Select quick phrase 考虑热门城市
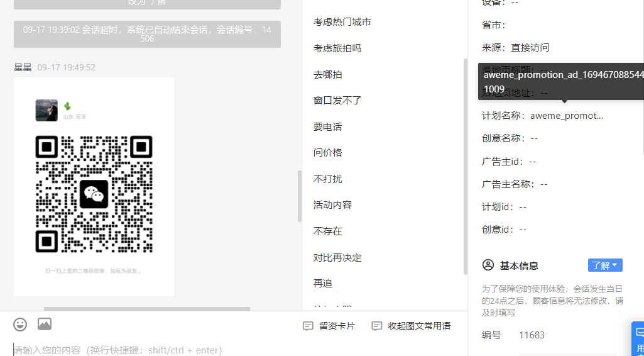 click(x=342, y=22)
